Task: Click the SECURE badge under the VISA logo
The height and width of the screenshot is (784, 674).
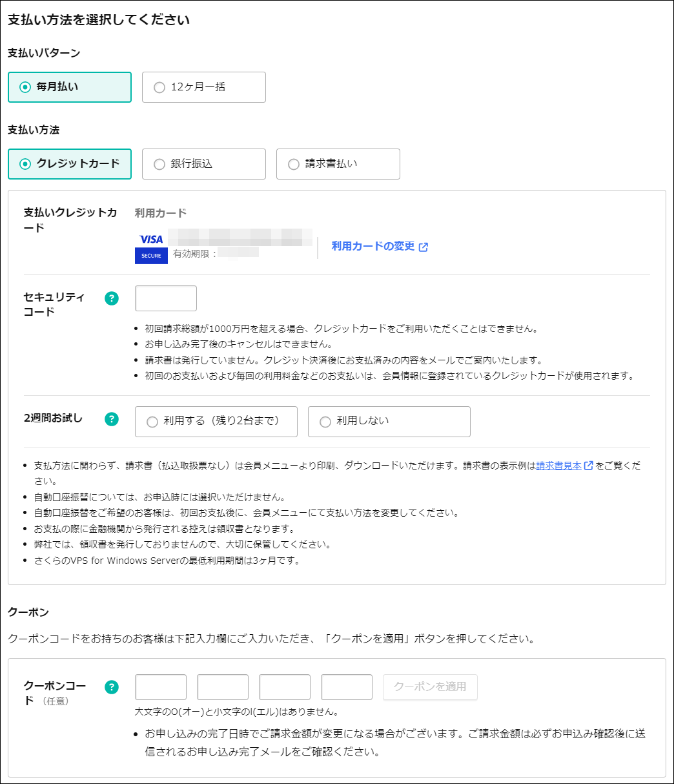Action: click(x=150, y=256)
